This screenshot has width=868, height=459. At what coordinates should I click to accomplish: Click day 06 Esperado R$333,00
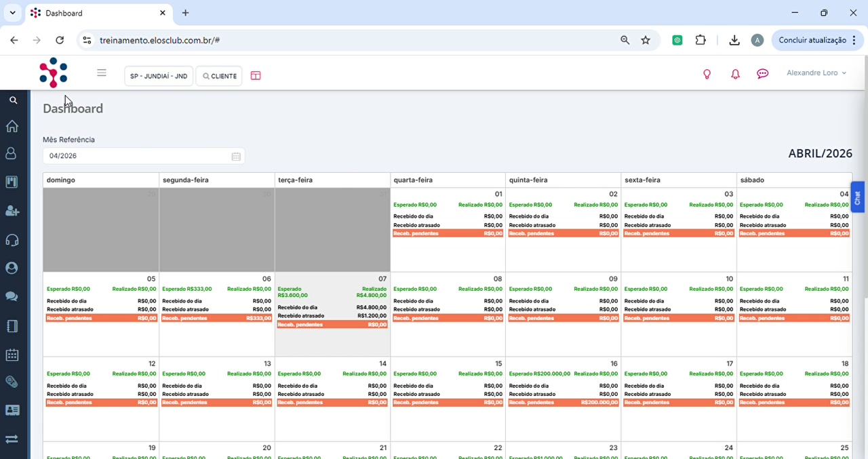pyautogui.click(x=187, y=289)
